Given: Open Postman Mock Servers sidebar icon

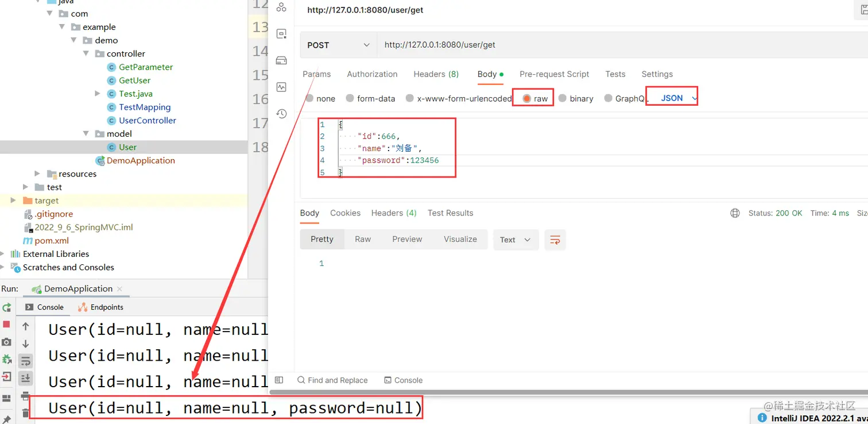Looking at the screenshot, I should click(x=281, y=34).
